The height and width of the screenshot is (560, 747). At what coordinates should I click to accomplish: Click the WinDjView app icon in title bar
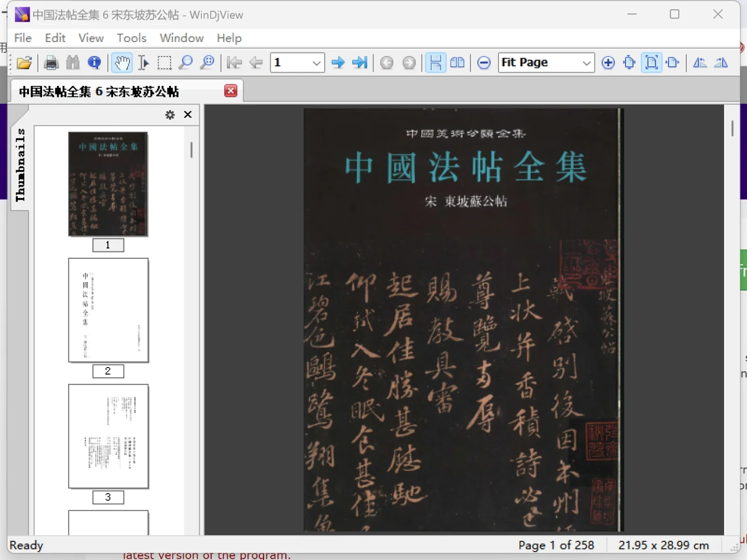(22, 15)
